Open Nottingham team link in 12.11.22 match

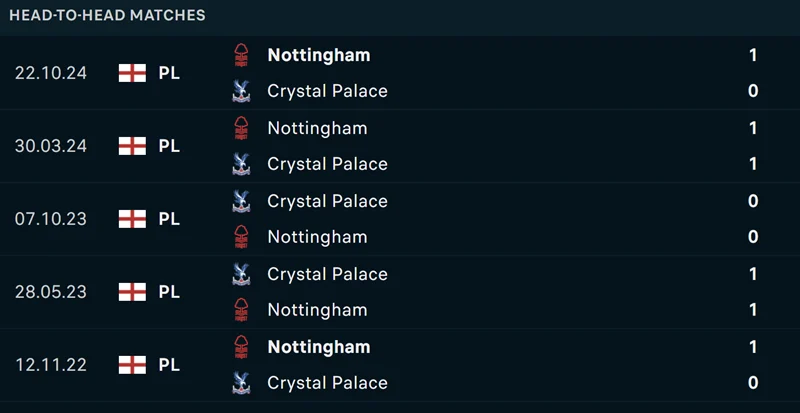318,347
